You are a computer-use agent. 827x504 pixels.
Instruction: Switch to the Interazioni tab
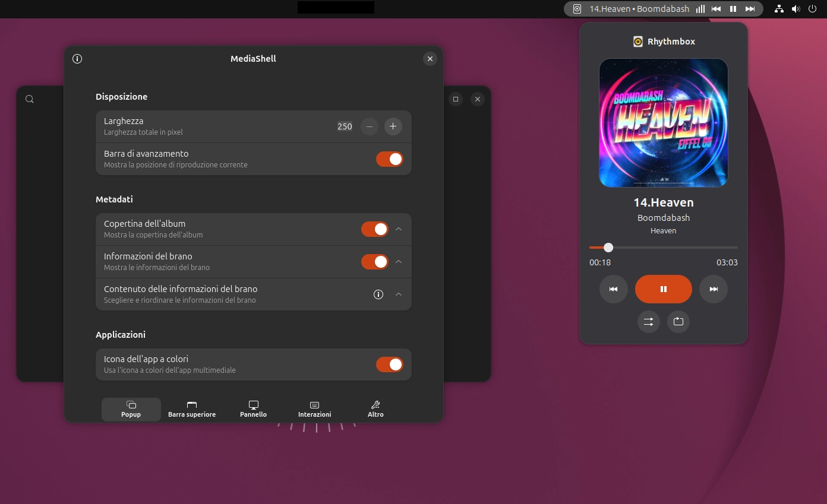click(315, 410)
